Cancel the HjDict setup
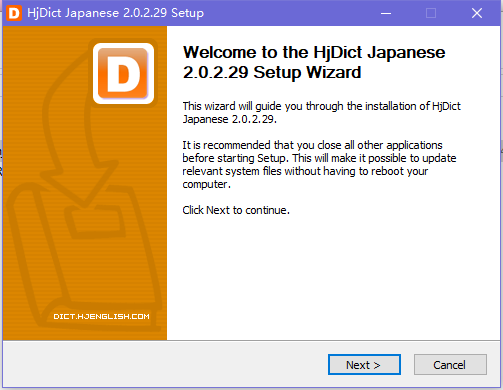Viewport: 503px width, 390px height. pos(450,365)
